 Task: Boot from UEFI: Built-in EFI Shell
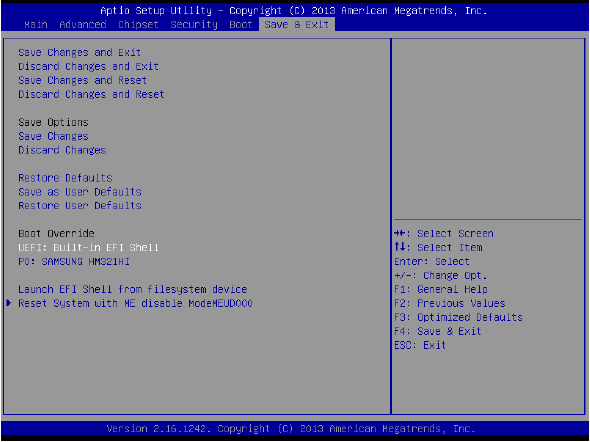tap(88, 248)
